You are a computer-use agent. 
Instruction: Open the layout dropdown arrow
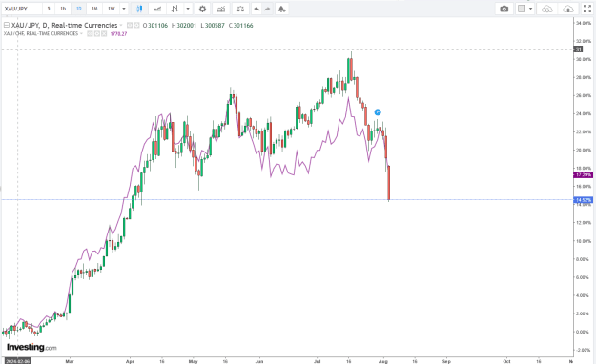point(530,9)
